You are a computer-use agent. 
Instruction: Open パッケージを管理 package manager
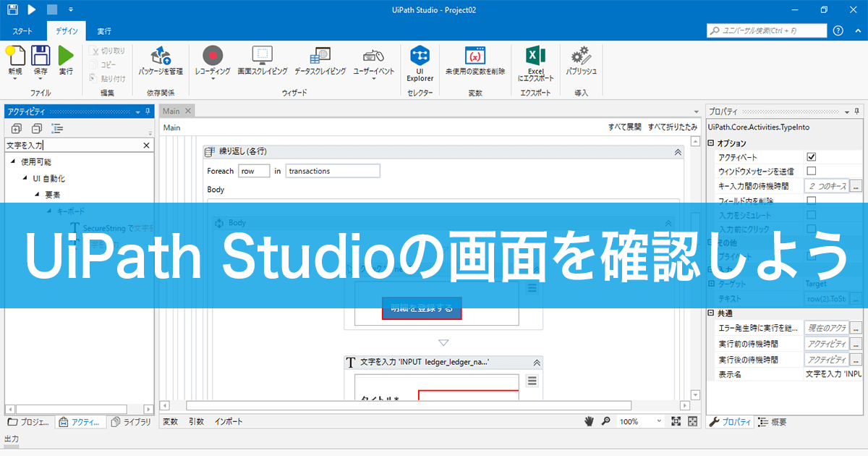161,61
